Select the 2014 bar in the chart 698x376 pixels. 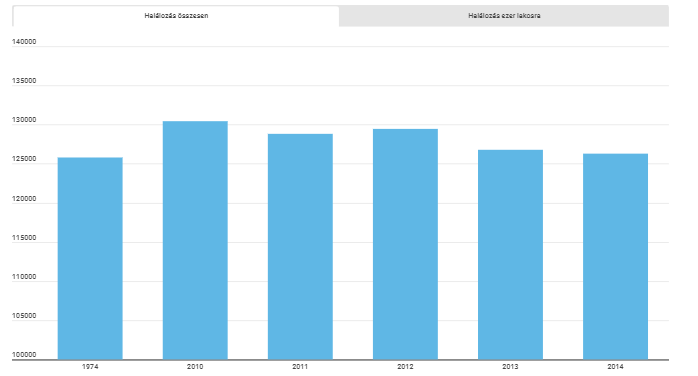[x=615, y=256]
